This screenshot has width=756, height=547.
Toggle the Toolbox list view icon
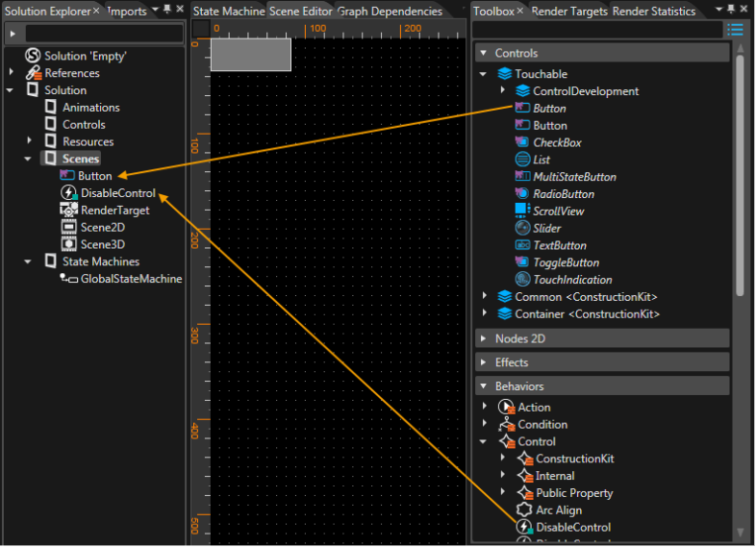click(x=735, y=30)
